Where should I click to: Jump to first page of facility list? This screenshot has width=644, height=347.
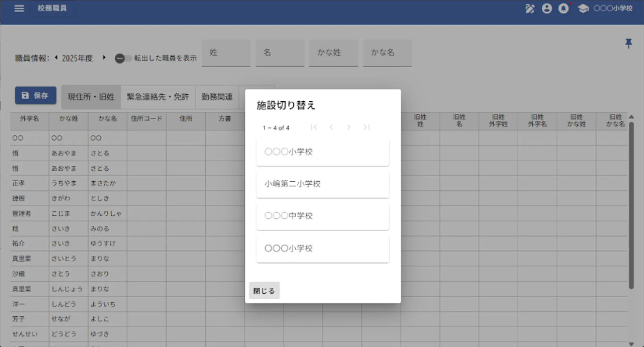314,127
